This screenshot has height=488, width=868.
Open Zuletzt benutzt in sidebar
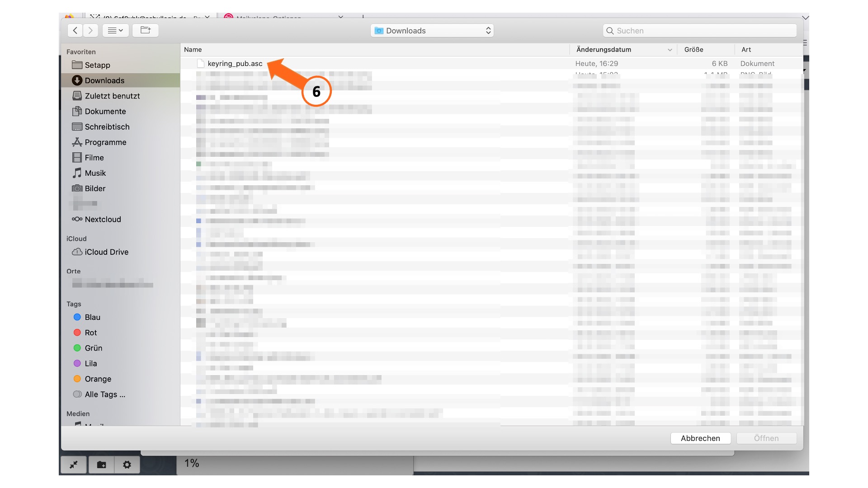(120, 96)
